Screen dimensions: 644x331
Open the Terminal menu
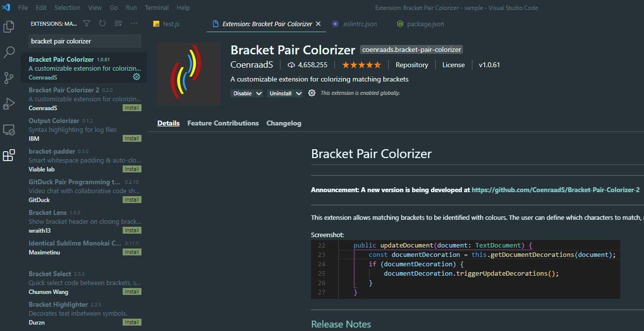[x=156, y=7]
